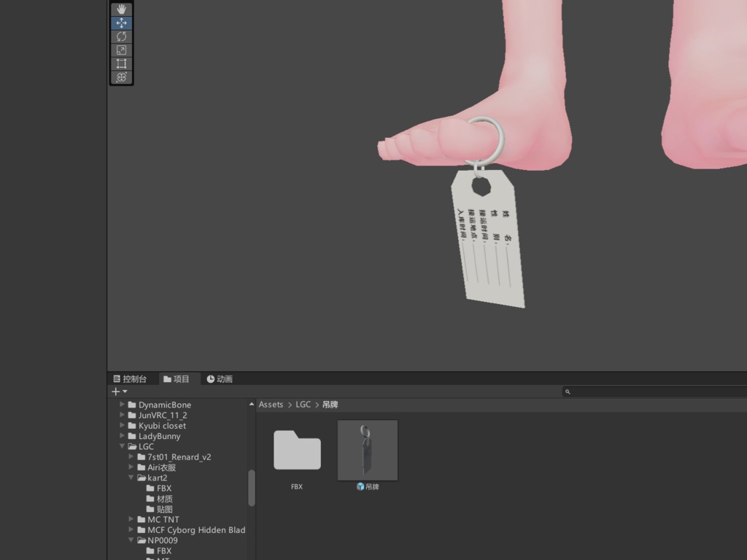Select the Rotate tool
This screenshot has height=560, width=747.
pos(122,36)
